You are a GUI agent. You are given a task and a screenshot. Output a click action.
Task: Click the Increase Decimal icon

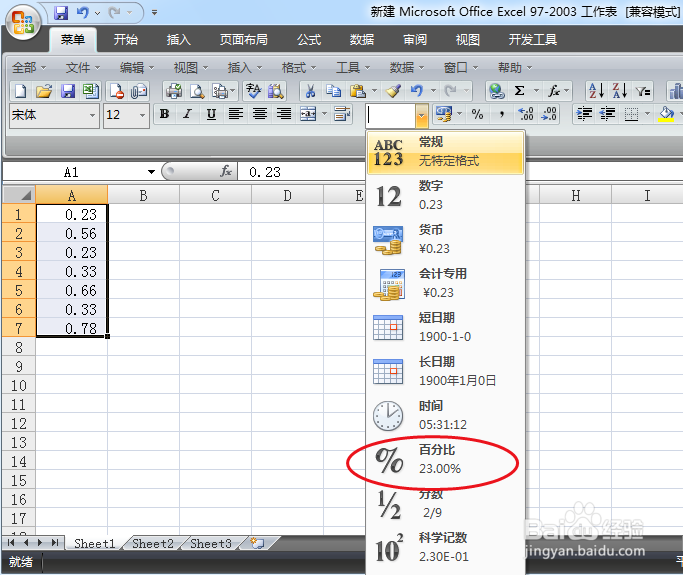[526, 115]
